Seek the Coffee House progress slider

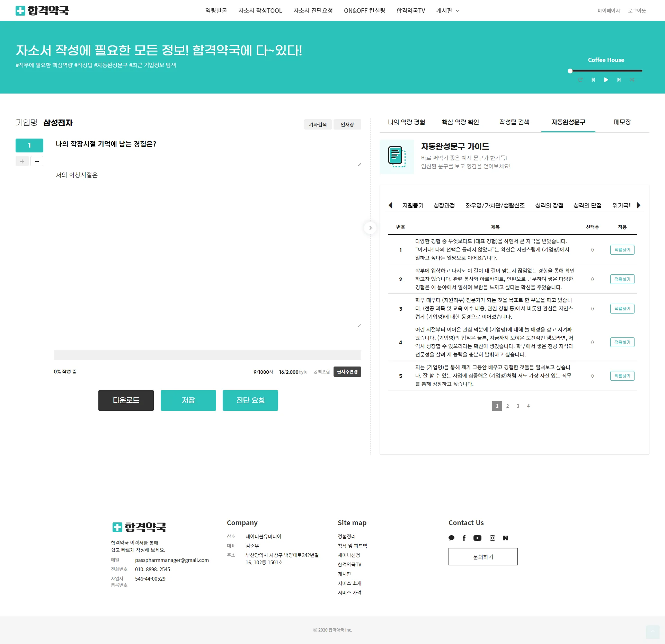click(606, 71)
